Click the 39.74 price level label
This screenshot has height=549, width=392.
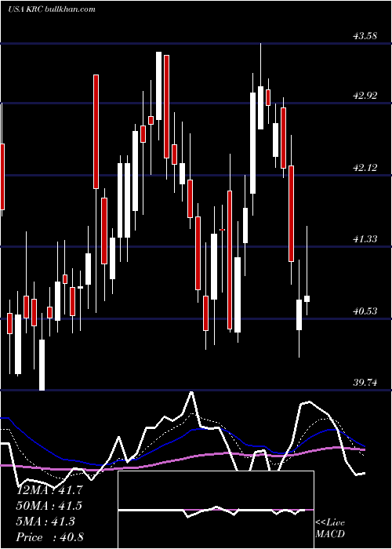365,383
